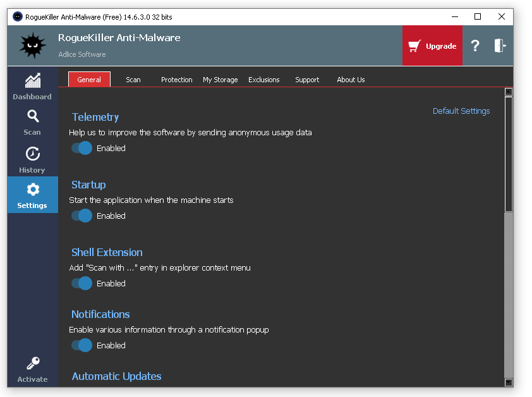
Task: Click the Default Settings link
Action: click(461, 111)
